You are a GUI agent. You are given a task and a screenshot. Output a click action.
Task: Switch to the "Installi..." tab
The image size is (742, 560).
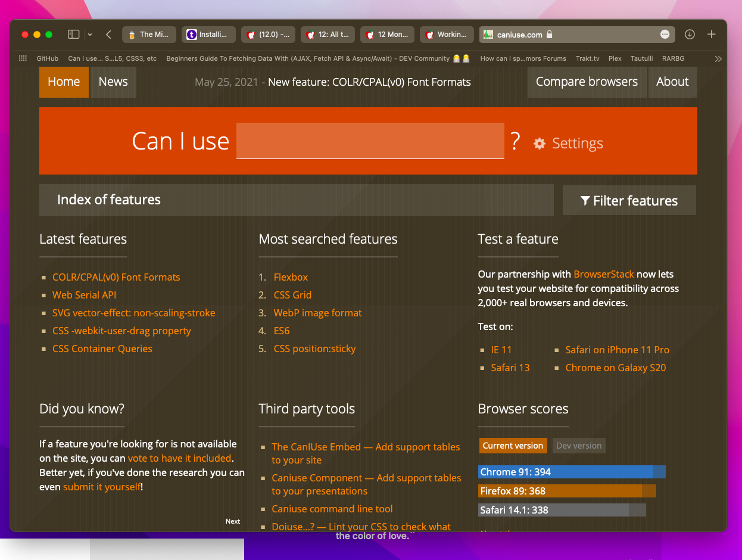(208, 35)
